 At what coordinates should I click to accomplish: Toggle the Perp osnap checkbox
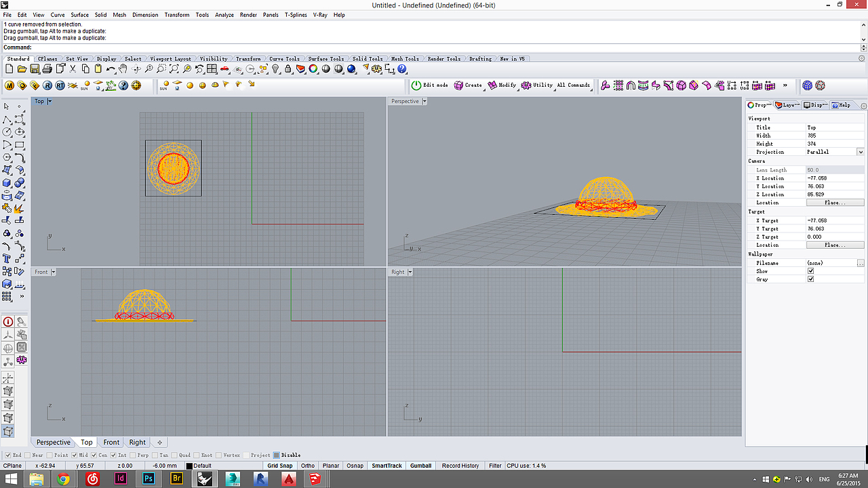point(132,455)
